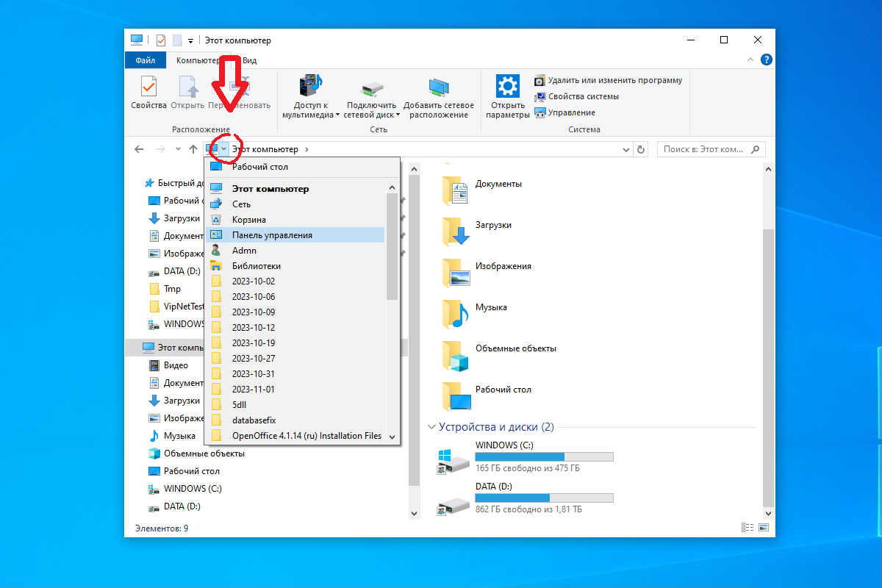882x588 pixels.
Task: Collapse the Устройства и диски (2) group
Action: point(431,427)
